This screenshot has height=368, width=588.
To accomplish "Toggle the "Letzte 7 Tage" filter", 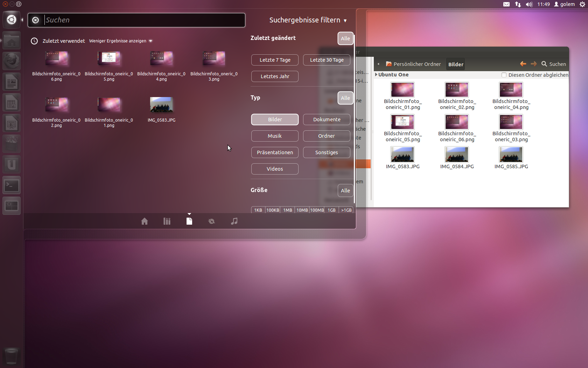I will [x=274, y=60].
